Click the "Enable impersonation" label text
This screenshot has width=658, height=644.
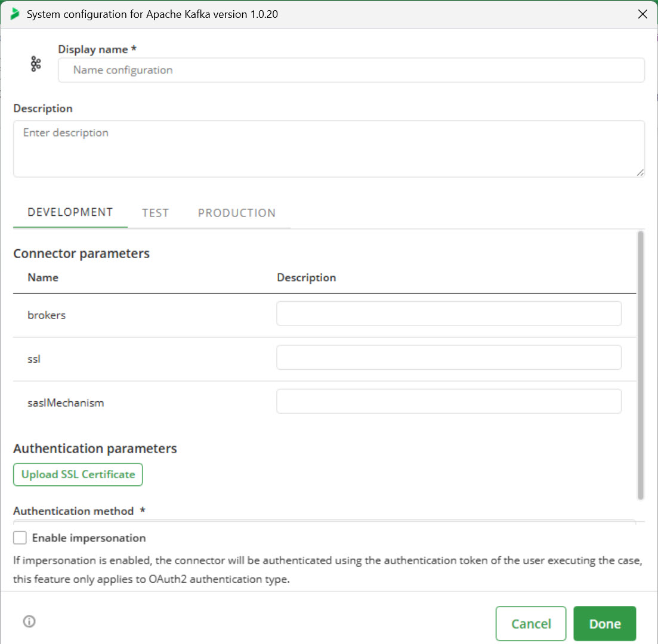(89, 538)
